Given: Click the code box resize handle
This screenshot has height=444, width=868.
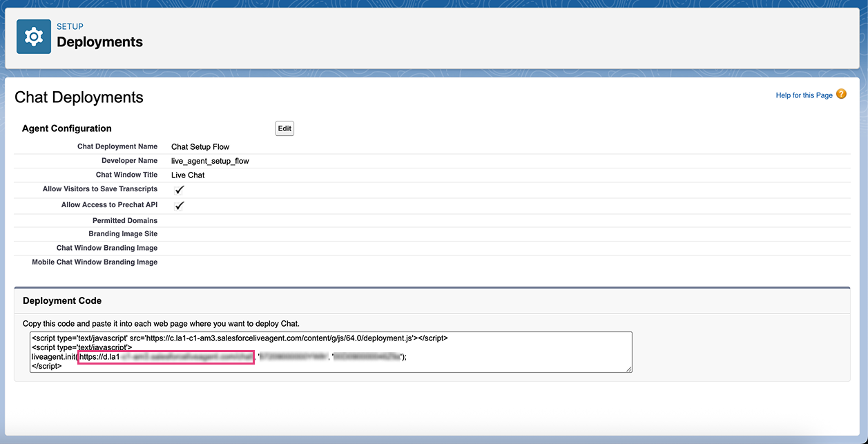Looking at the screenshot, I should (x=628, y=369).
